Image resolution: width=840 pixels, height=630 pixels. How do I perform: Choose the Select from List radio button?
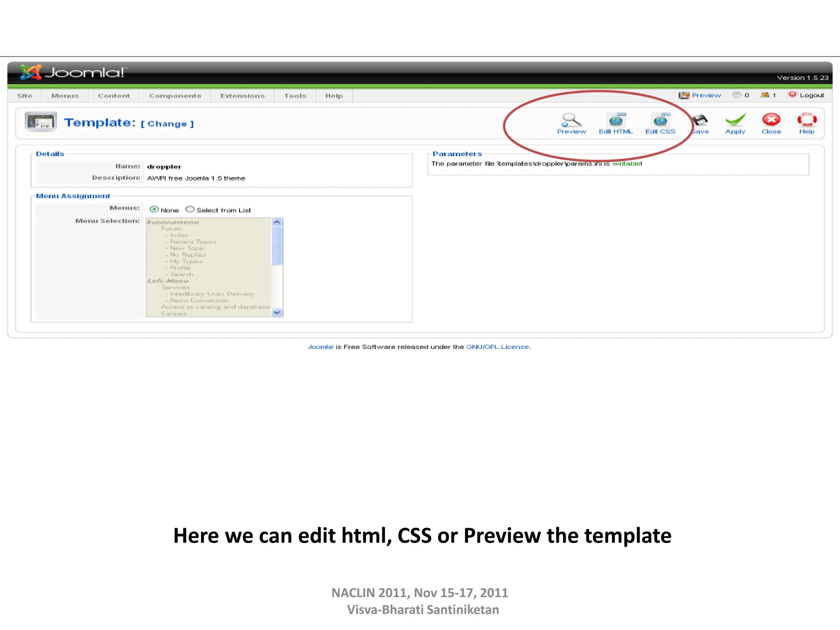click(x=190, y=209)
